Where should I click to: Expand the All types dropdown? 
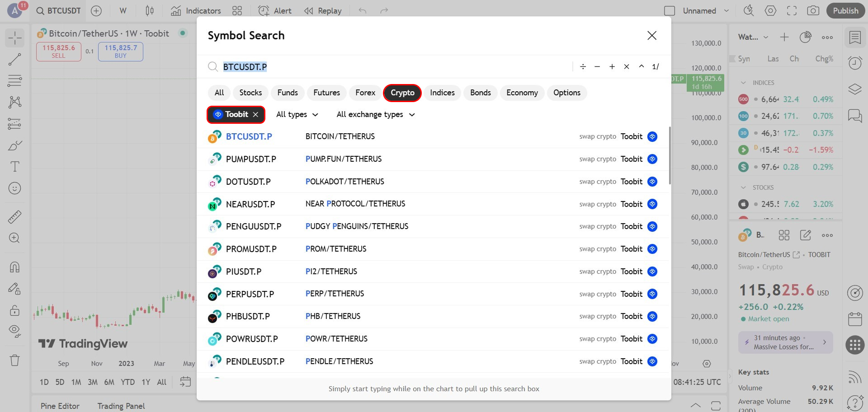click(x=297, y=115)
